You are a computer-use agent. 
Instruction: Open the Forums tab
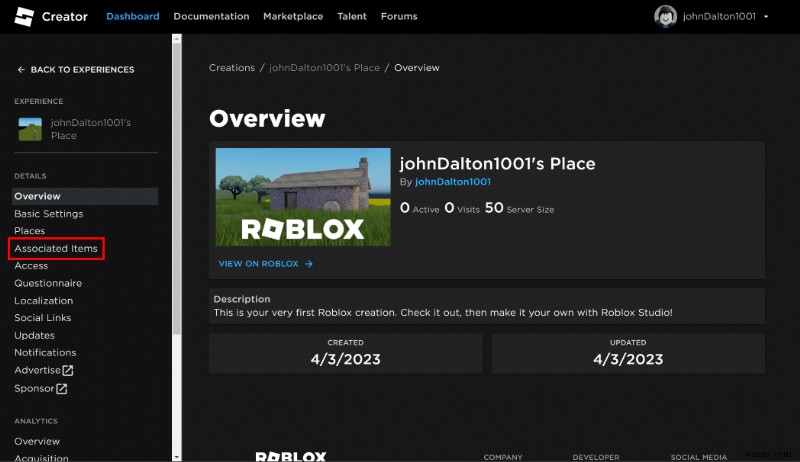coord(399,16)
